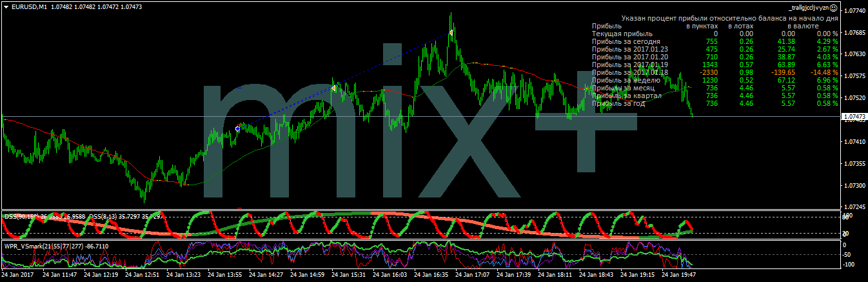Click the 'в лотах' column header

coord(740,26)
